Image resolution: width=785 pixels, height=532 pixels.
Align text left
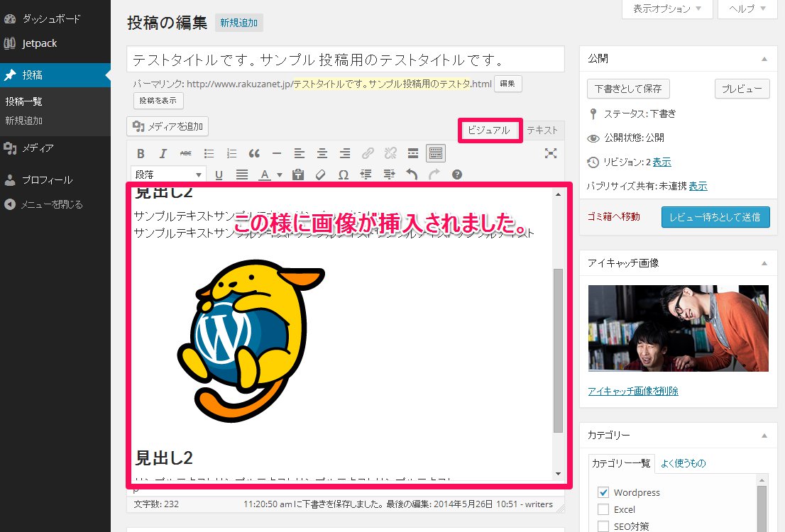coord(300,154)
